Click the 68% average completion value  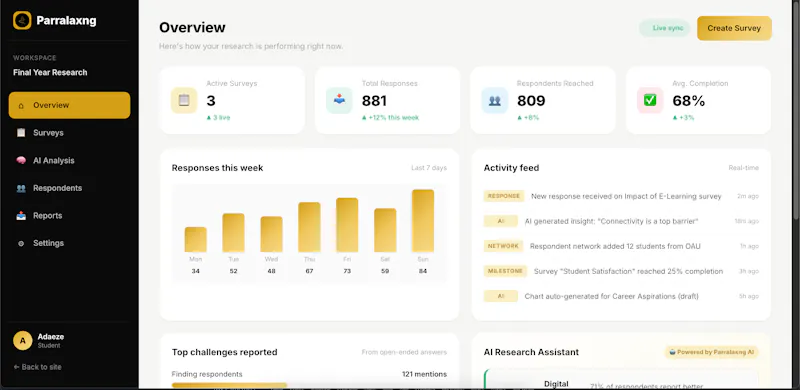click(688, 101)
